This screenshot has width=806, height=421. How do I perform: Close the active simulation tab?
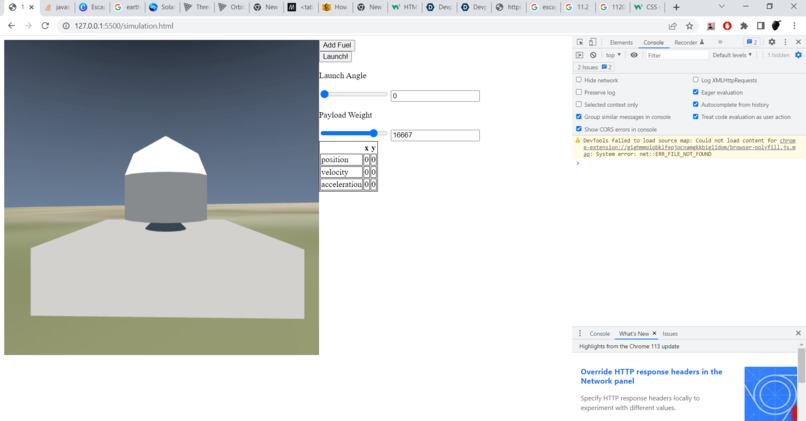[31, 7]
